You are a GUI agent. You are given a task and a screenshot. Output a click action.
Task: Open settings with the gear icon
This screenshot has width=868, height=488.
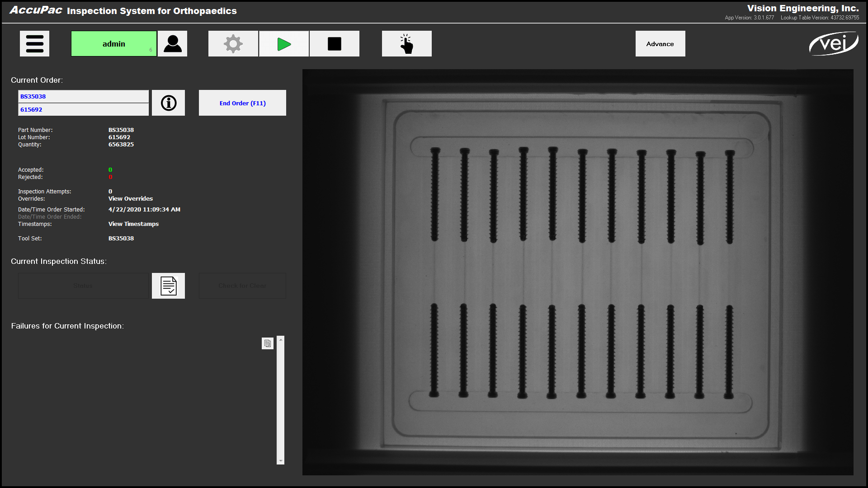[x=233, y=44]
